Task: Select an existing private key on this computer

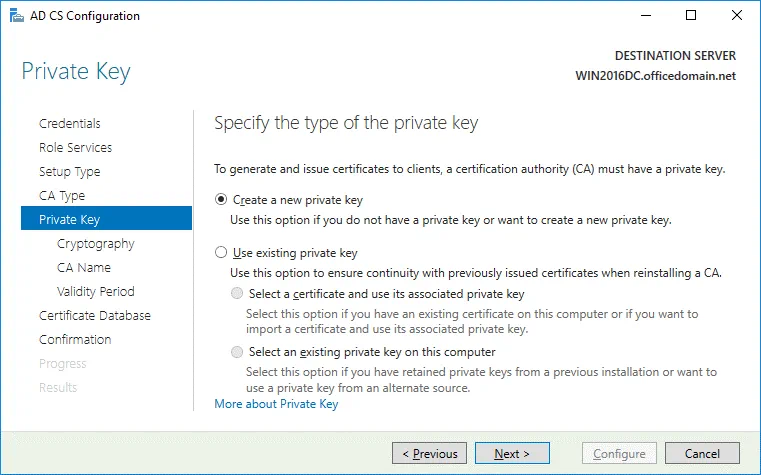Action: (237, 352)
